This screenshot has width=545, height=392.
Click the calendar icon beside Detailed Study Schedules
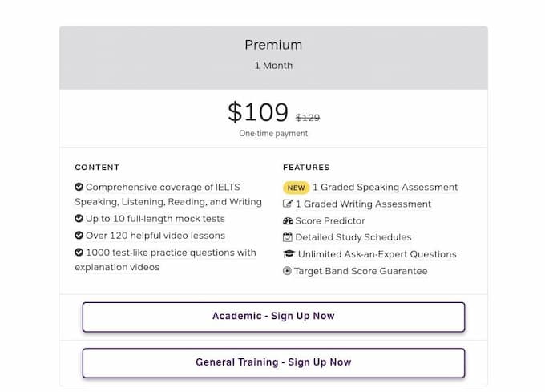click(x=288, y=237)
